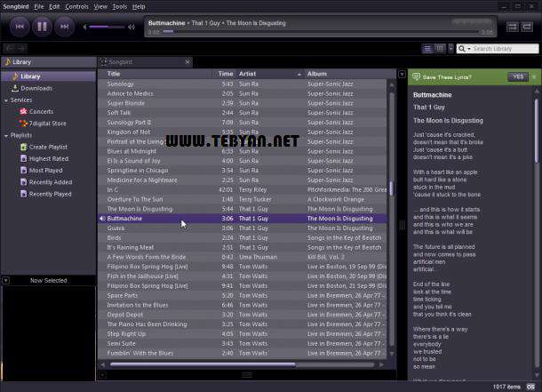
Task: Click YES to save these lyrics
Action: click(516, 77)
